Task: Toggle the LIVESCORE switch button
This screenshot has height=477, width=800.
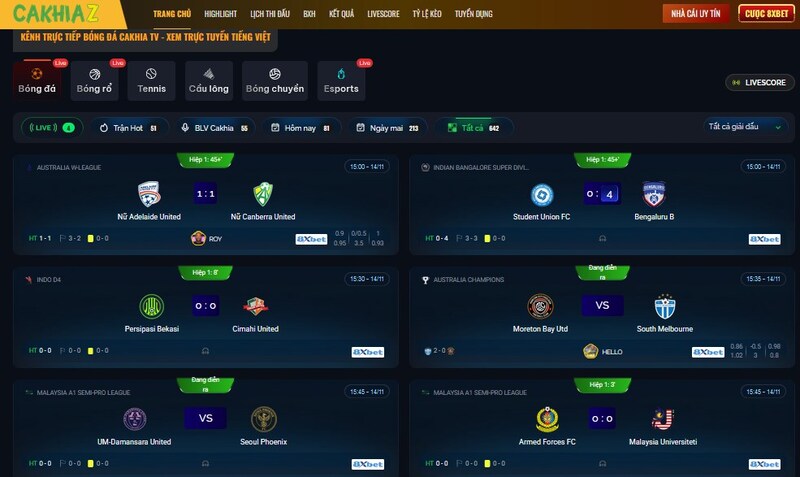Action: tap(760, 83)
